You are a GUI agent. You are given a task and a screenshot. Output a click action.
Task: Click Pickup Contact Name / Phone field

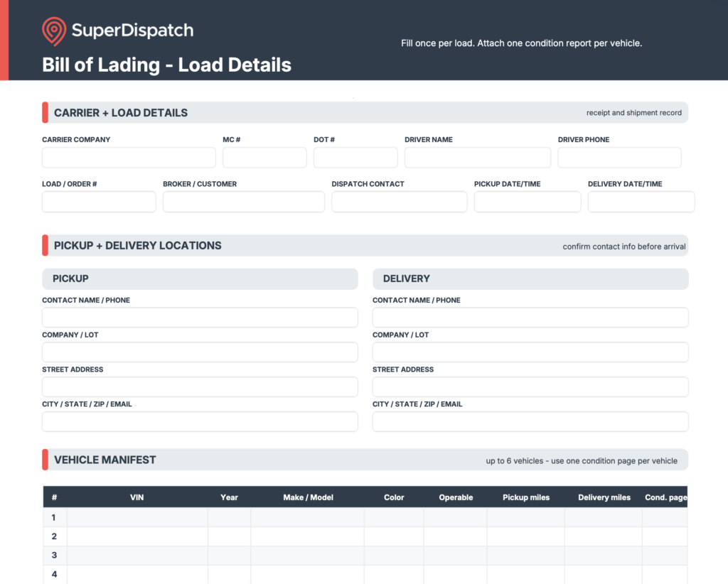point(200,318)
